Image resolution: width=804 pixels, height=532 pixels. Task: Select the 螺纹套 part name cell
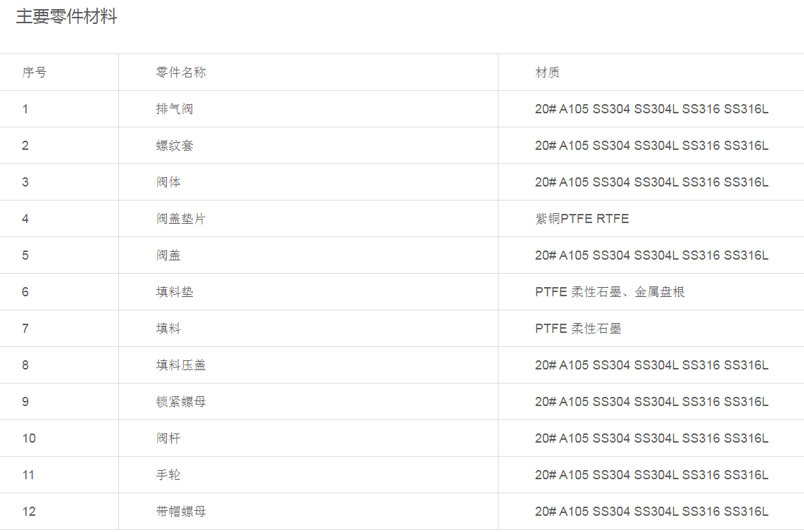click(175, 146)
